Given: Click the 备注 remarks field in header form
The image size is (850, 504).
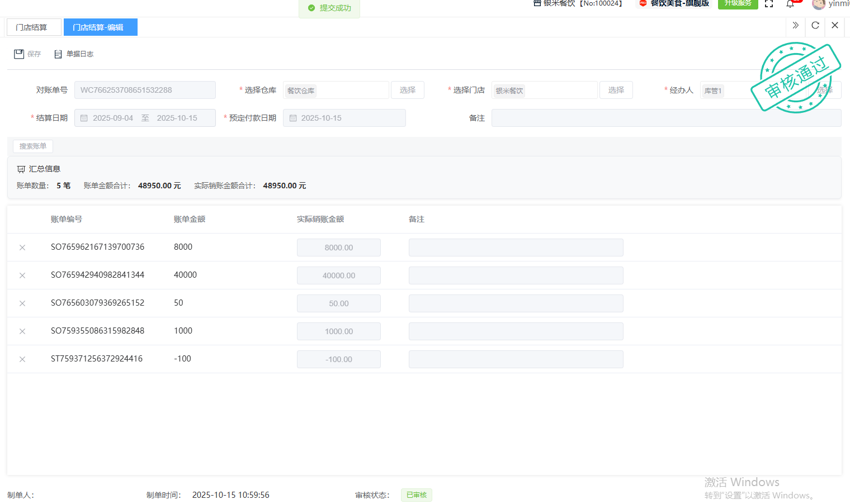Looking at the screenshot, I should pos(665,118).
